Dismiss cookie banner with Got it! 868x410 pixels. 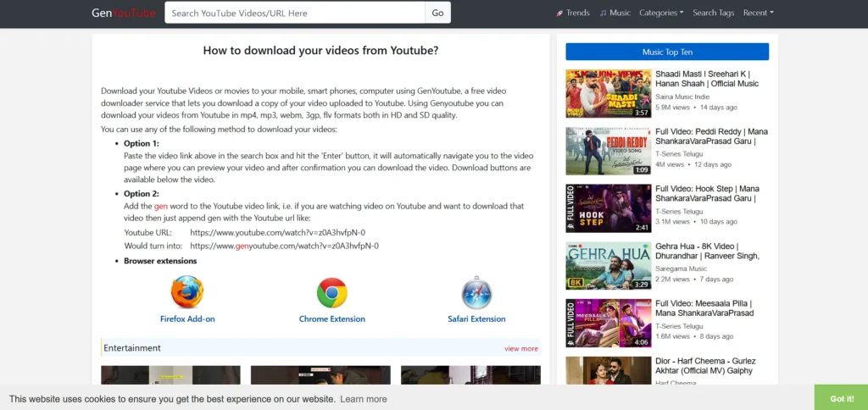coord(842,397)
